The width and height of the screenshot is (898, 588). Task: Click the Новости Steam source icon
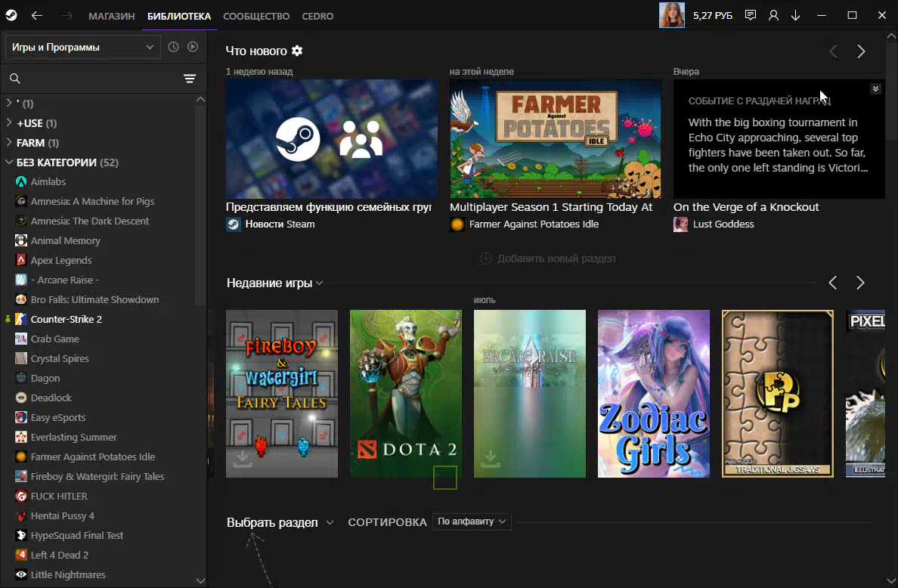tap(233, 224)
